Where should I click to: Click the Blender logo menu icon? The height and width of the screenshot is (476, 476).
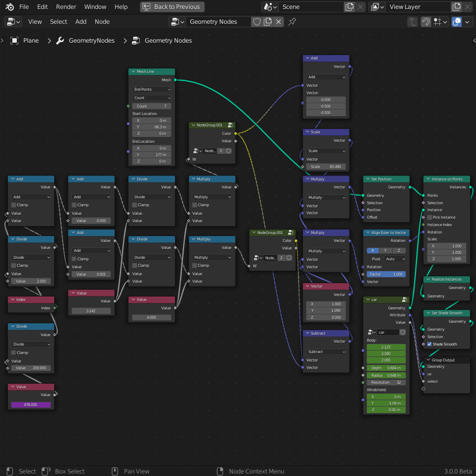(10, 7)
